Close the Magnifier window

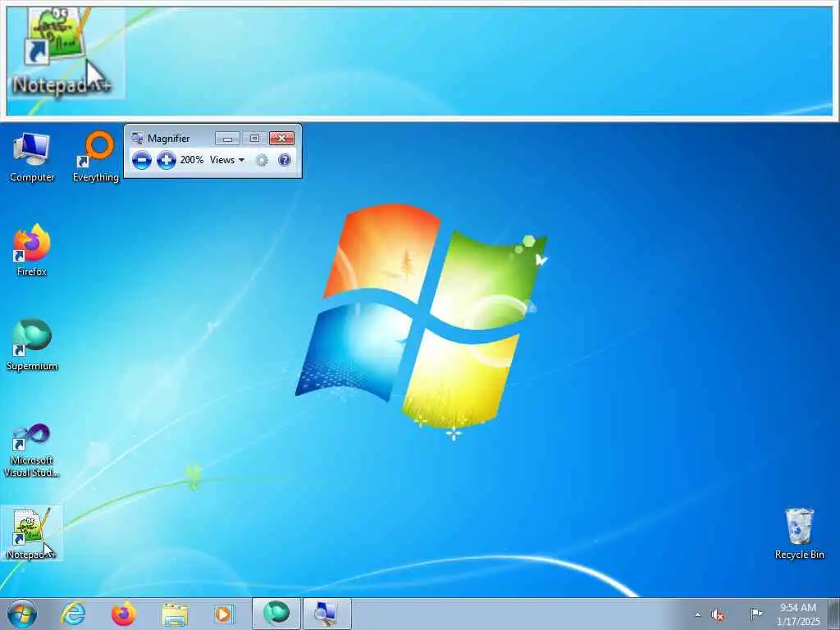[282, 139]
